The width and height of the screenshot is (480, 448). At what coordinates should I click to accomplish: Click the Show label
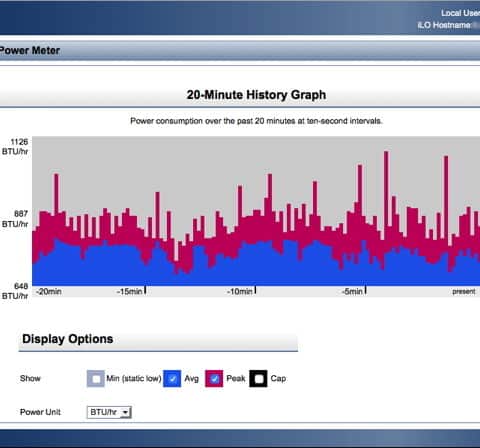tap(30, 379)
